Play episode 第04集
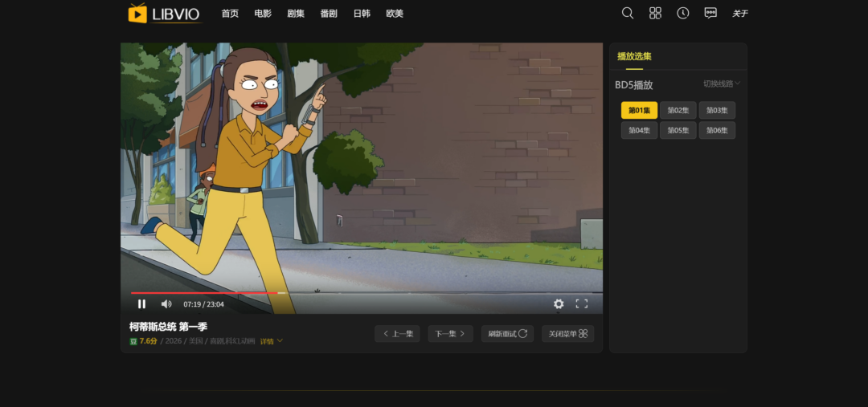Viewport: 868px width, 407px height. click(x=640, y=131)
